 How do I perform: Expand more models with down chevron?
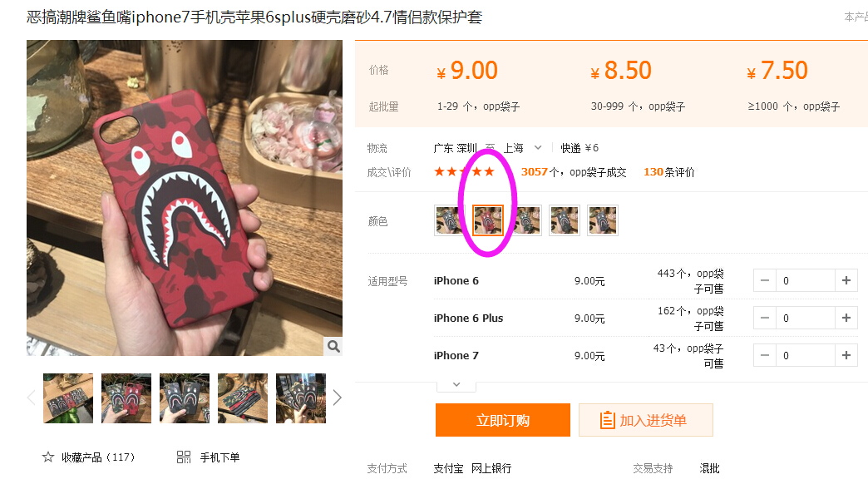pyautogui.click(x=456, y=384)
